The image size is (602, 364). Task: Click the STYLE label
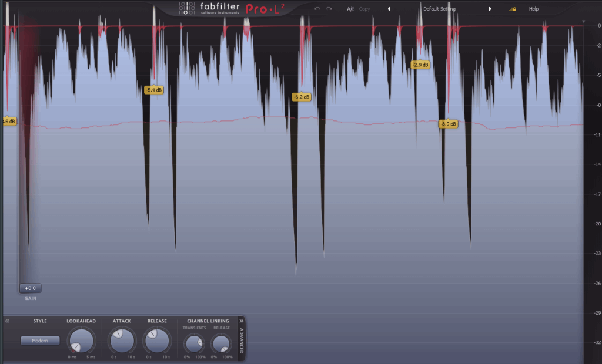(40, 321)
